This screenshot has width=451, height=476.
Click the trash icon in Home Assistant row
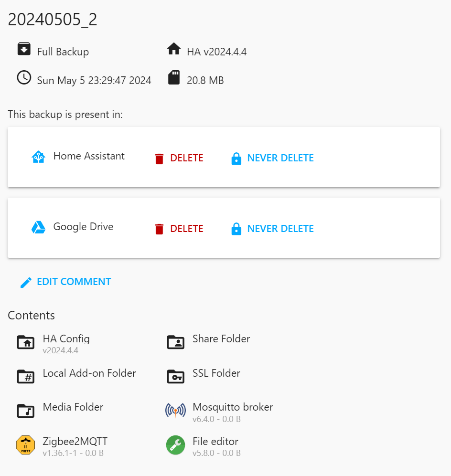click(x=159, y=159)
